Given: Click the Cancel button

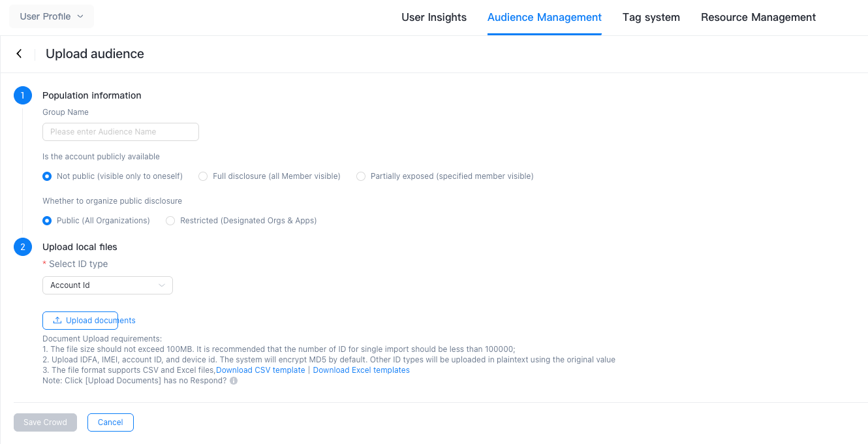Looking at the screenshot, I should 110,422.
